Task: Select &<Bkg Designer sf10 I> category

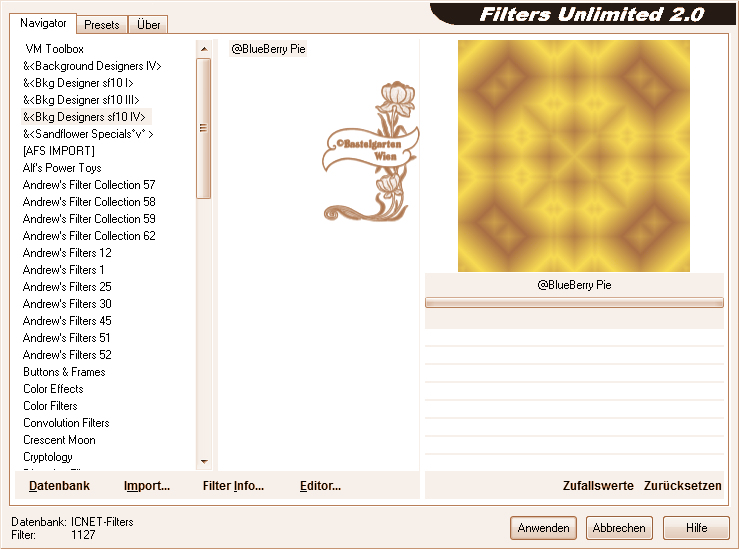Action: click(x=78, y=83)
